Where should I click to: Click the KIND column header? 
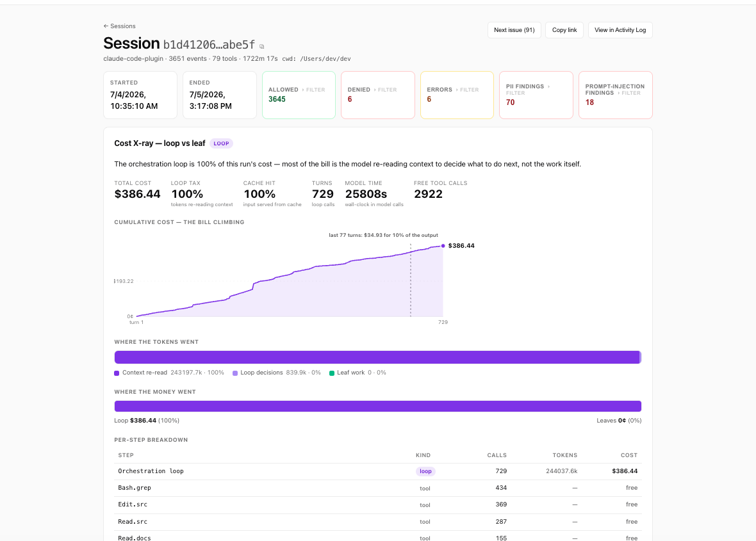[423, 455]
